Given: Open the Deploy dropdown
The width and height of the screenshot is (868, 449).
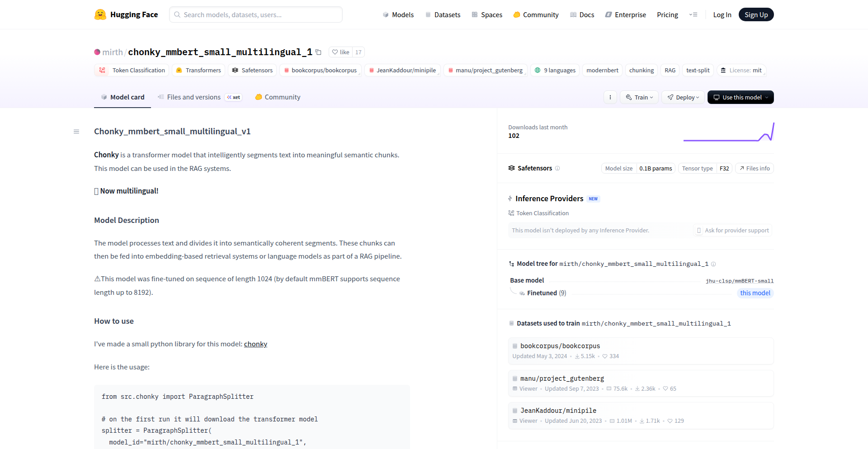Looking at the screenshot, I should tap(683, 97).
